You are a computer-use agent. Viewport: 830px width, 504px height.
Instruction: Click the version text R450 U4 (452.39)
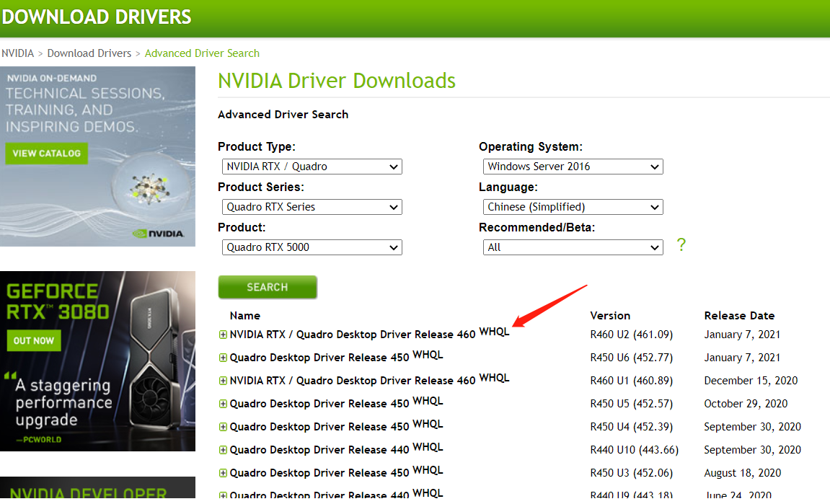[632, 427]
